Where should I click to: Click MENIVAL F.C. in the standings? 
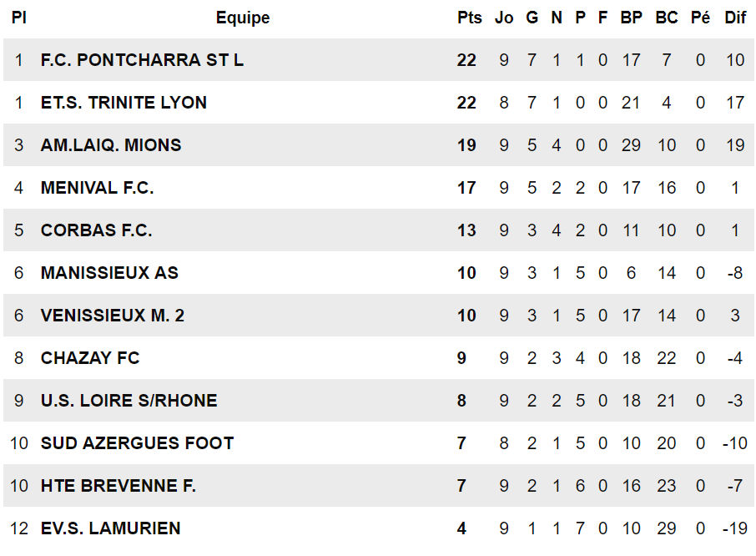(98, 188)
